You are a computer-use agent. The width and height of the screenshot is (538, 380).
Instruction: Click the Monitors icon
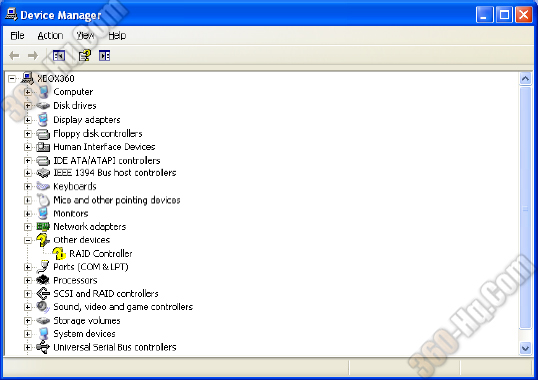[43, 213]
